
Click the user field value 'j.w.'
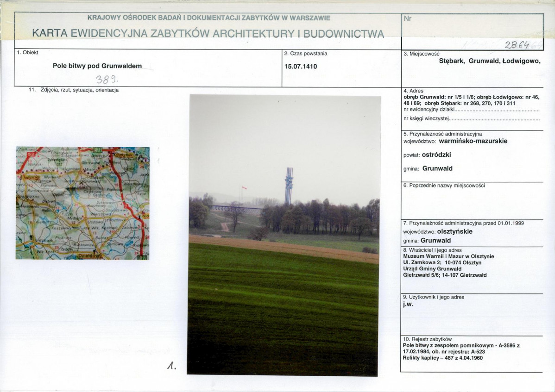[x=408, y=305]
